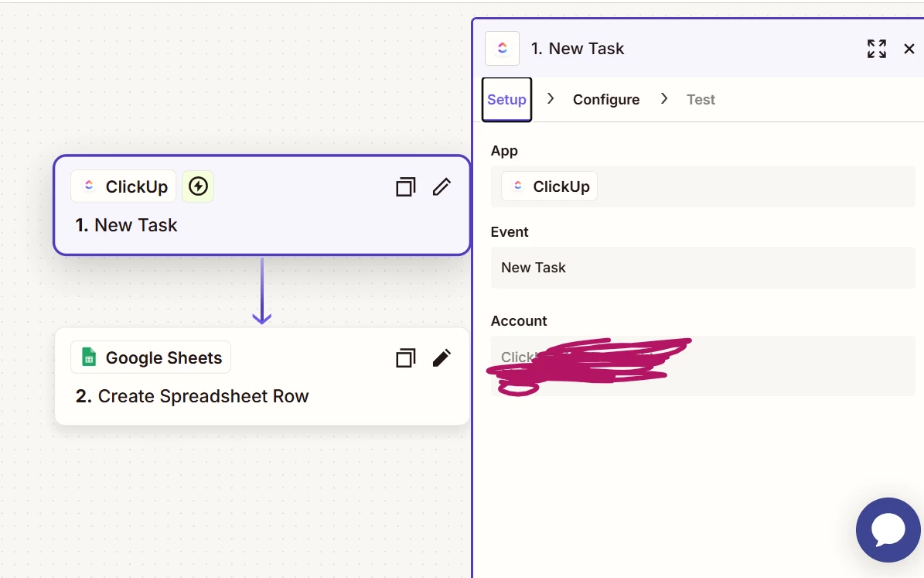Expand the panel with the fullscreen icon
The image size is (924, 578).
(876, 49)
